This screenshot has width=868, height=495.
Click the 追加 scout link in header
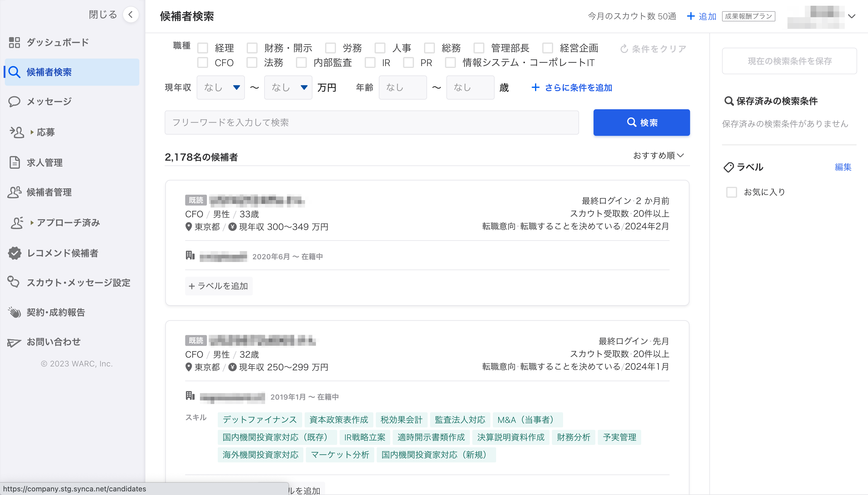[702, 16]
